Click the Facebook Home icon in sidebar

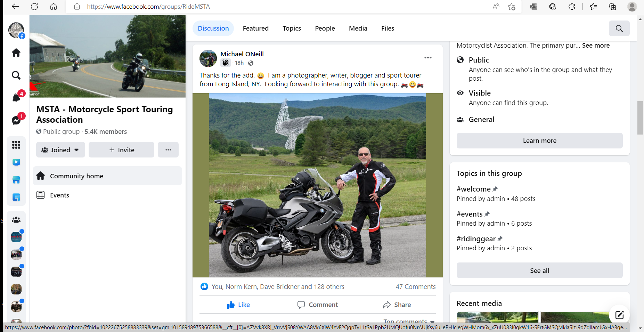(x=16, y=53)
